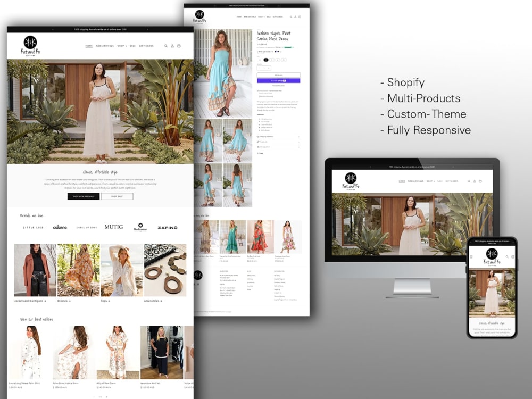Click NEW ARRIVALS on the monitor mockup nav
532x399 pixels.
(x=415, y=181)
